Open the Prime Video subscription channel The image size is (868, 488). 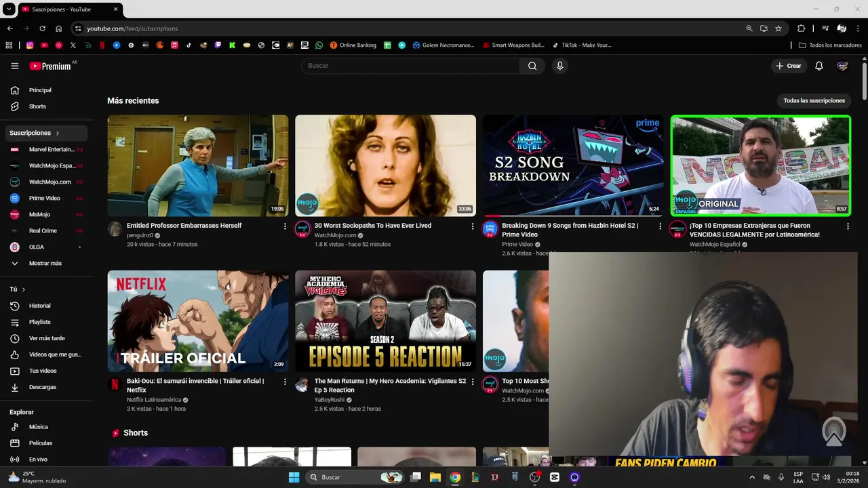pyautogui.click(x=46, y=198)
